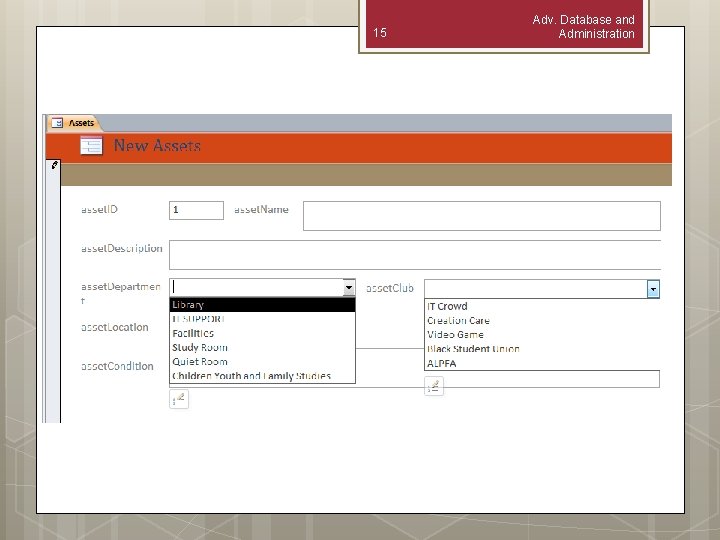Click the Adv. Database and Administration heading
720x540 pixels.
click(x=583, y=27)
